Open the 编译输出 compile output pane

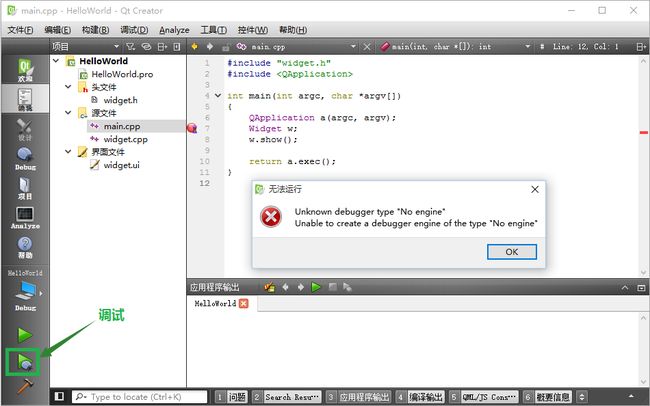coord(420,397)
